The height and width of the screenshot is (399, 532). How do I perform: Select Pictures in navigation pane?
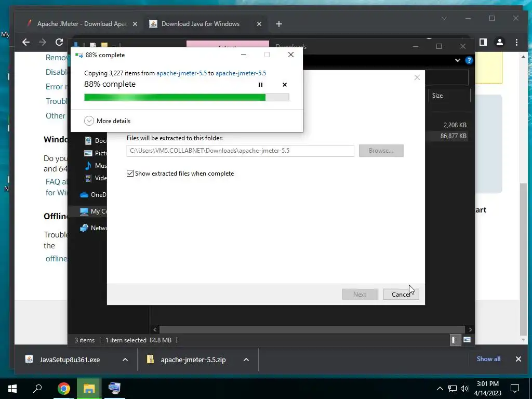point(95,153)
